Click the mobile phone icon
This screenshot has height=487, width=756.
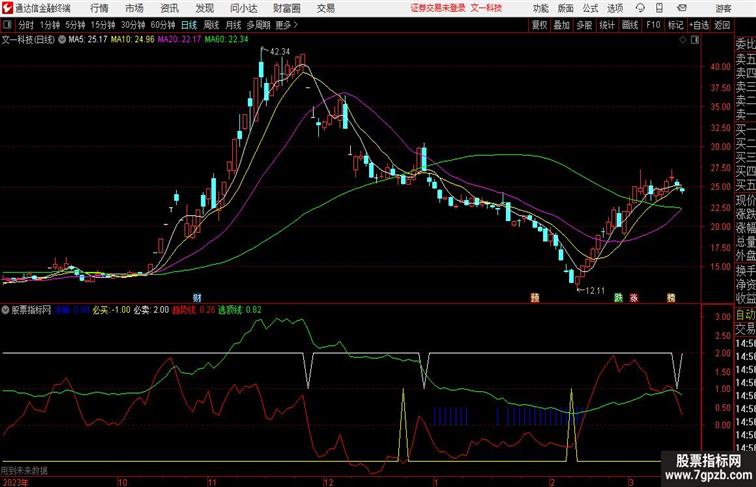point(659,8)
